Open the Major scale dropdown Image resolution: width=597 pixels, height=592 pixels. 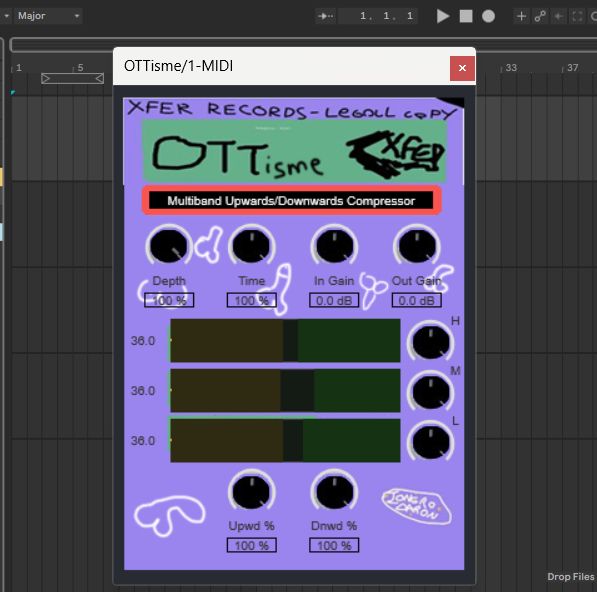pos(48,16)
